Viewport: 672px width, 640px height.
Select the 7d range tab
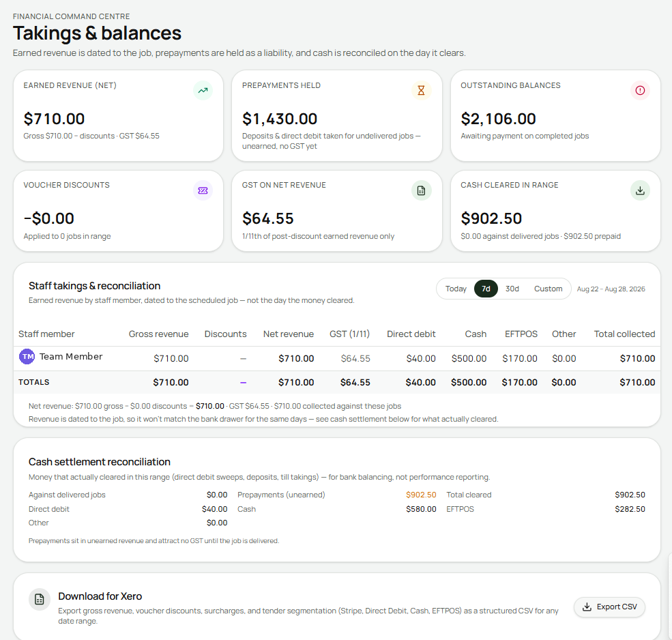486,289
